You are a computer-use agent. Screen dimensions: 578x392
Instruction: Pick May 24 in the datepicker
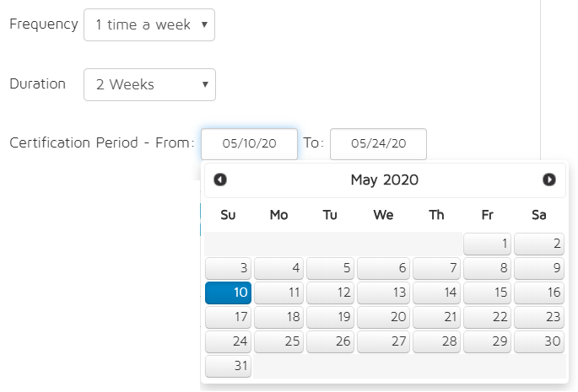click(x=229, y=342)
